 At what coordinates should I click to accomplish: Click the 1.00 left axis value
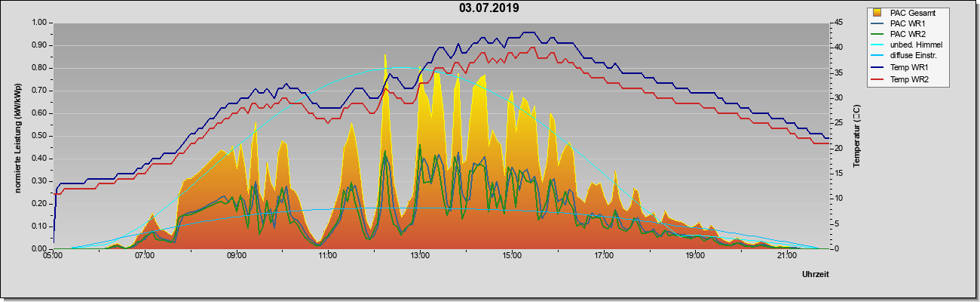38,23
